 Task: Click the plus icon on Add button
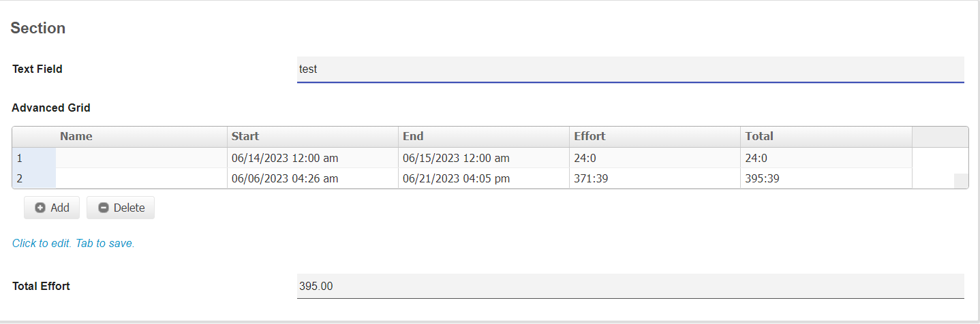(40, 208)
